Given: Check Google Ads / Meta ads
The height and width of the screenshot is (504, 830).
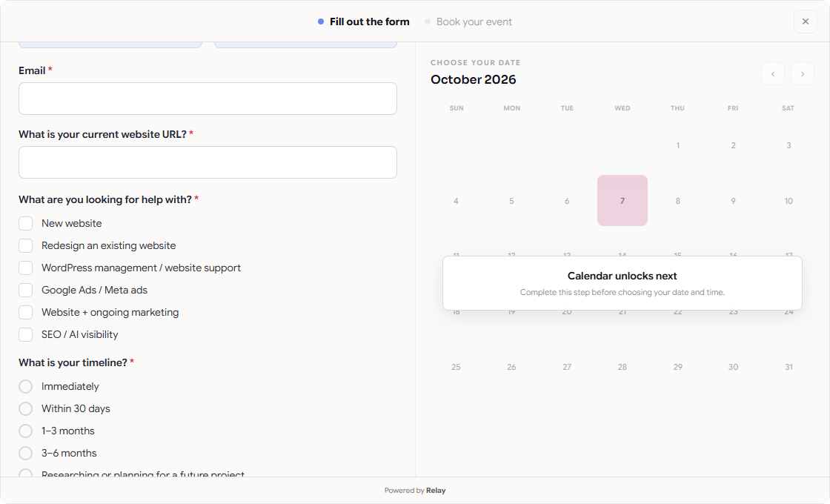Looking at the screenshot, I should (25, 290).
